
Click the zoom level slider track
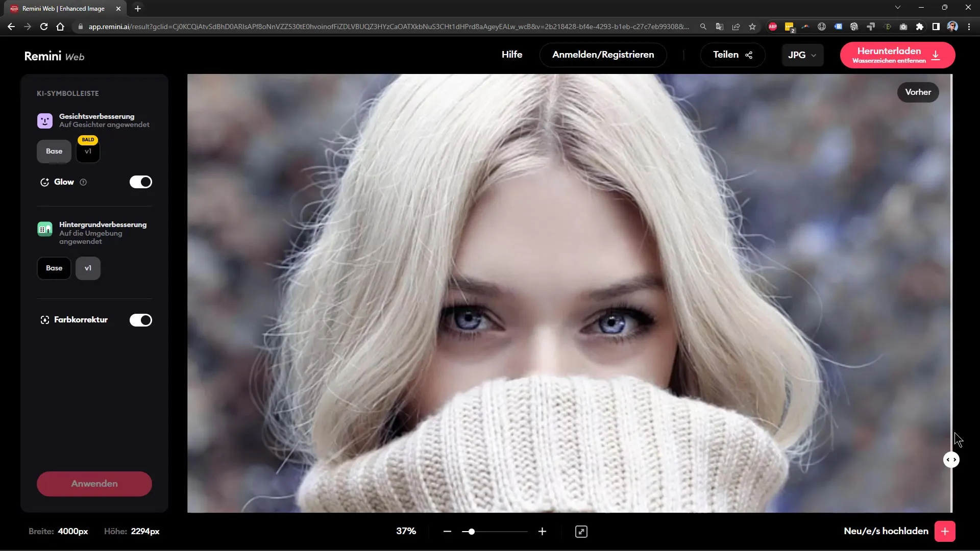[x=495, y=532]
